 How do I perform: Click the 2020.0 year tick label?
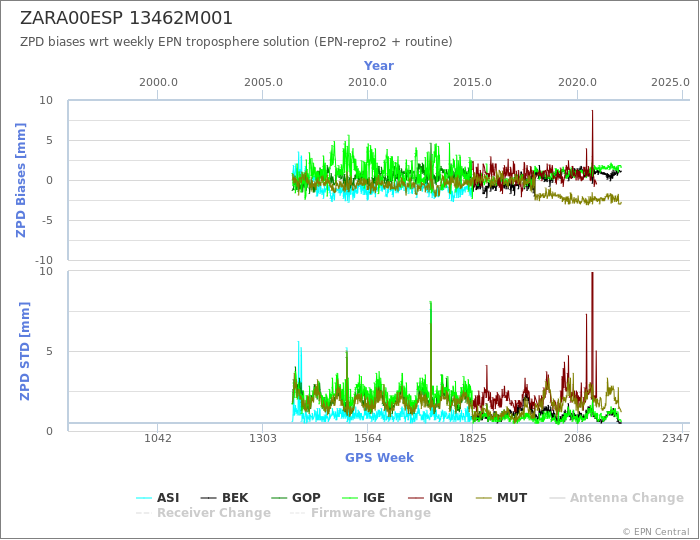pyautogui.click(x=577, y=83)
